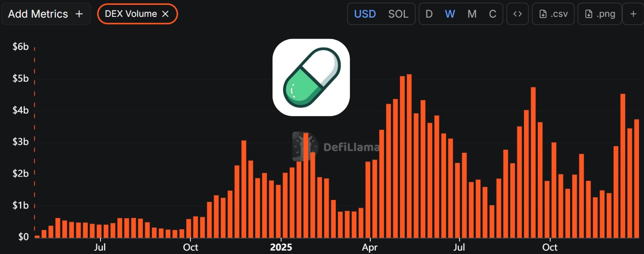Viewport: 644px width, 254px height.
Task: Download chart data as .csv
Action: [553, 14]
